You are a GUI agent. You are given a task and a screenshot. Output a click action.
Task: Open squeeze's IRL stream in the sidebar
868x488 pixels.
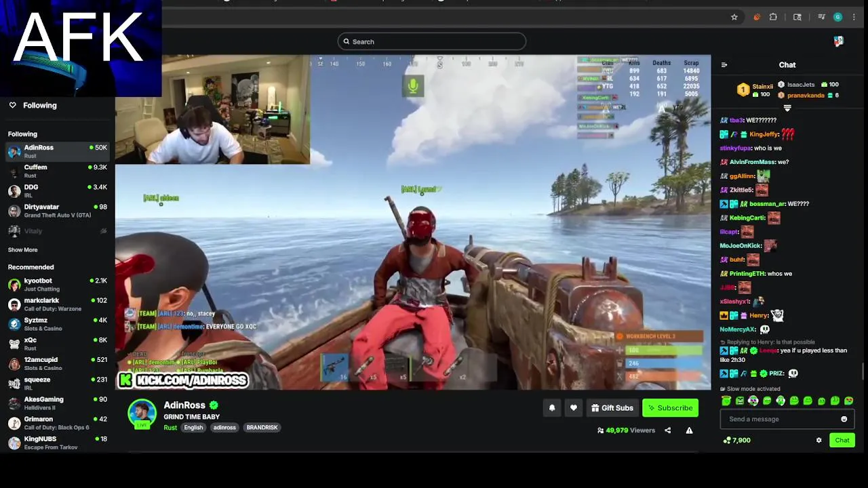(57, 384)
